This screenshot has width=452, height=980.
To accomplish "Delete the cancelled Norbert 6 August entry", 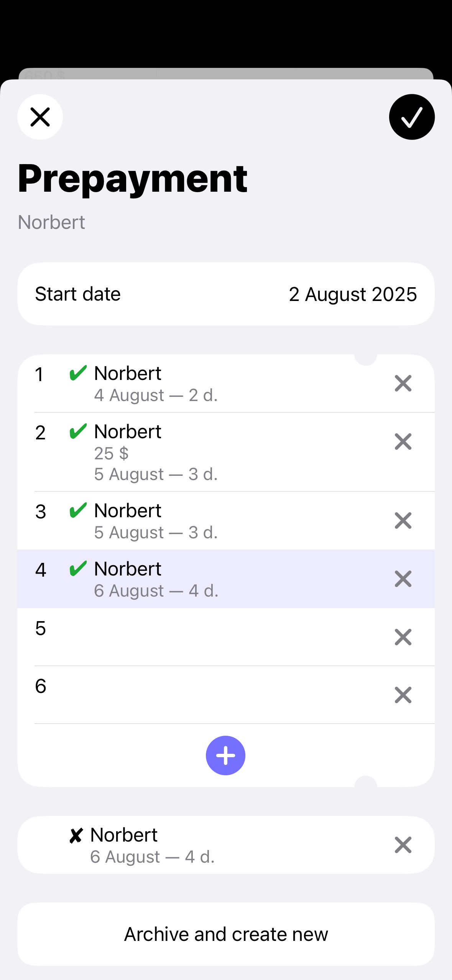I will point(403,845).
